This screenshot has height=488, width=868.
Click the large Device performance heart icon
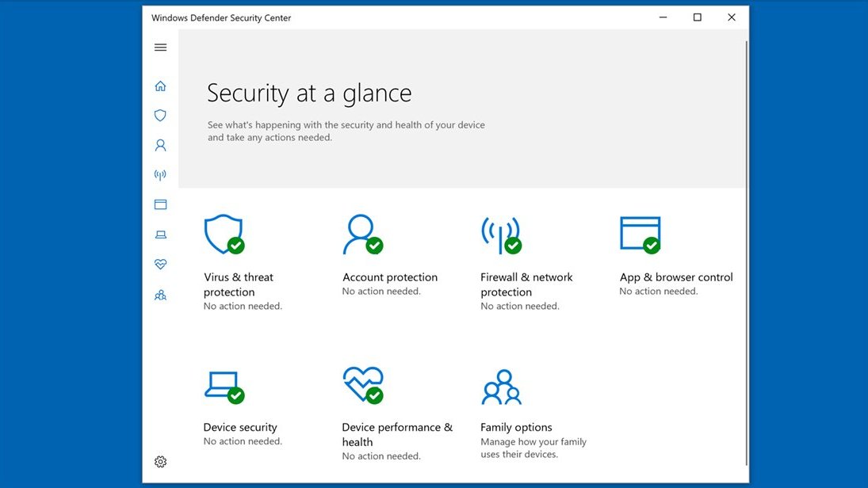point(363,385)
